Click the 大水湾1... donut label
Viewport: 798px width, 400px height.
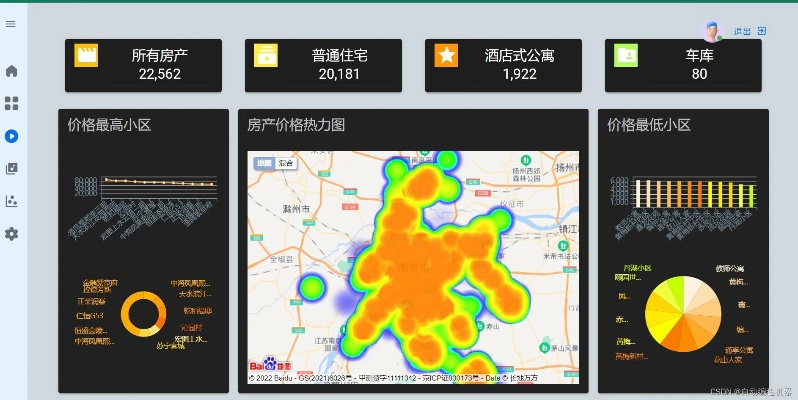click(195, 294)
